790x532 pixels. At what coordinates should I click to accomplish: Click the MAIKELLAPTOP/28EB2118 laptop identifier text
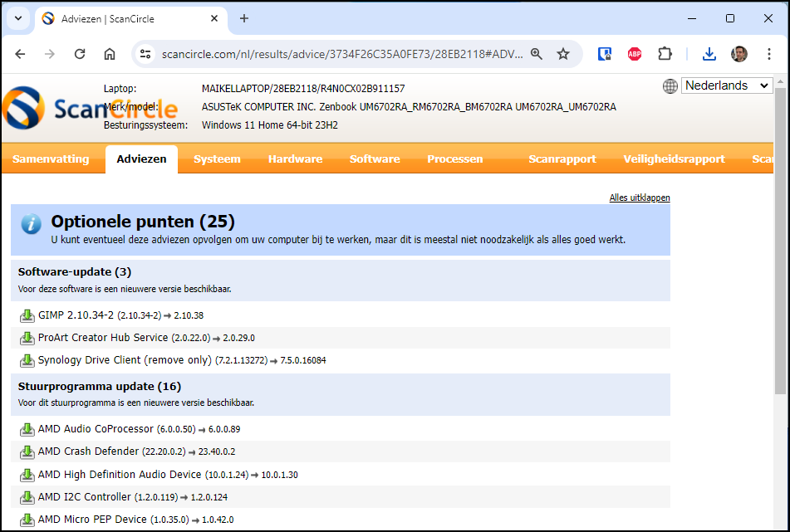click(x=303, y=89)
